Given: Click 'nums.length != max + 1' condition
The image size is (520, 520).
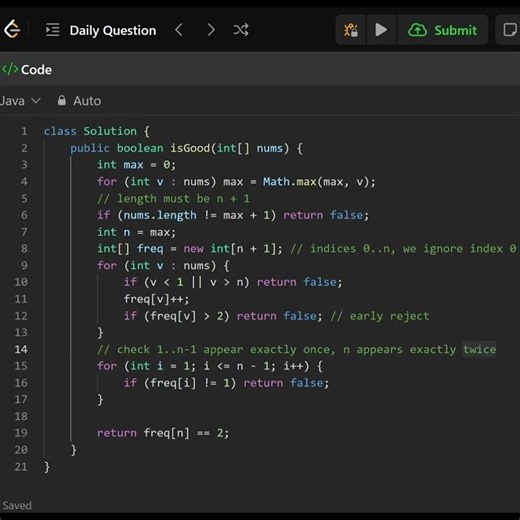Looking at the screenshot, I should pyautogui.click(x=196, y=215).
